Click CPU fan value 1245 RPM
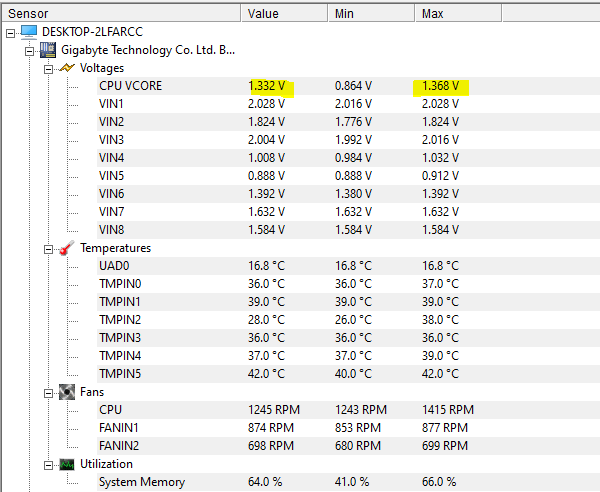600x492 pixels. point(274,410)
